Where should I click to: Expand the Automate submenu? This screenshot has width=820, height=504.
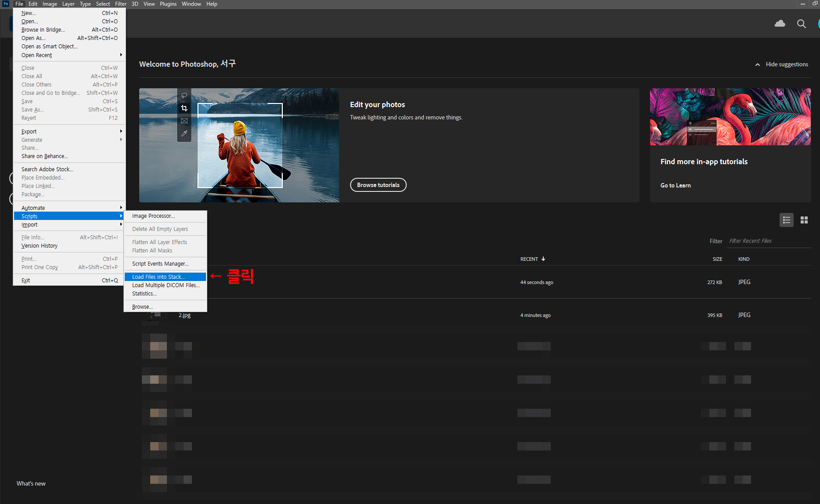[x=69, y=208]
